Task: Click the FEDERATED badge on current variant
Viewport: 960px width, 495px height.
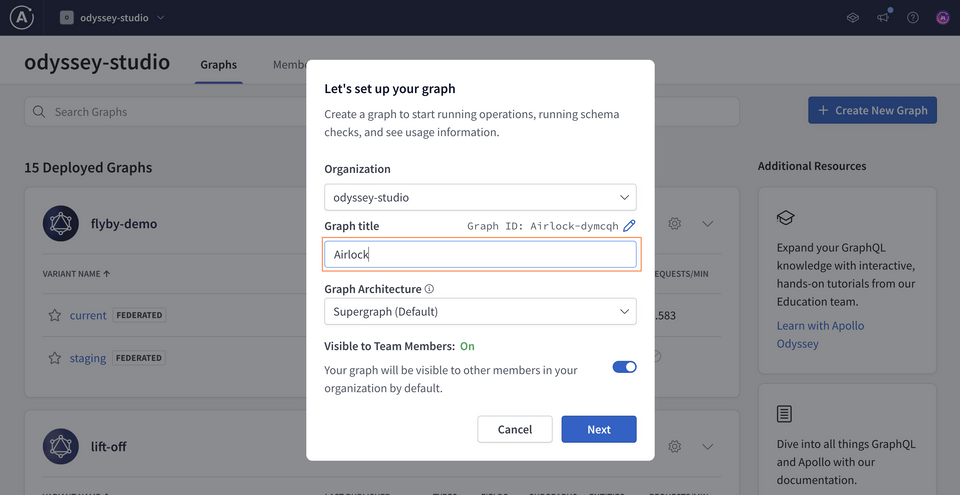Action: point(139,316)
